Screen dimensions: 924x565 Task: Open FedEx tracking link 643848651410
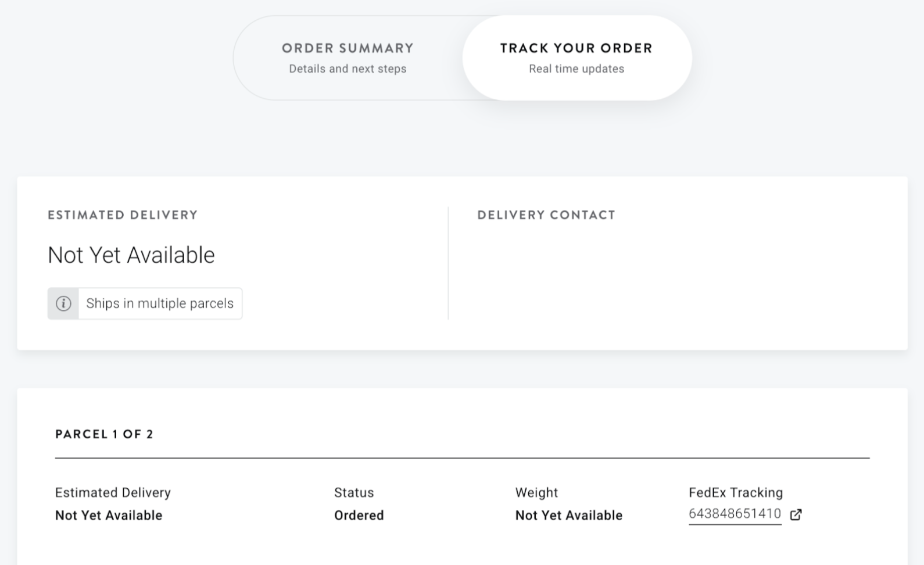[x=735, y=514]
